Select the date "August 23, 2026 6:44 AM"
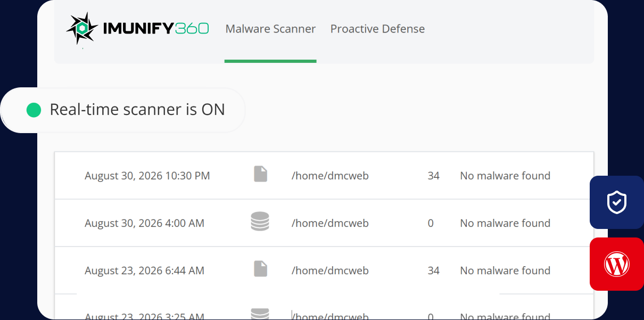The image size is (644, 320). point(144,270)
